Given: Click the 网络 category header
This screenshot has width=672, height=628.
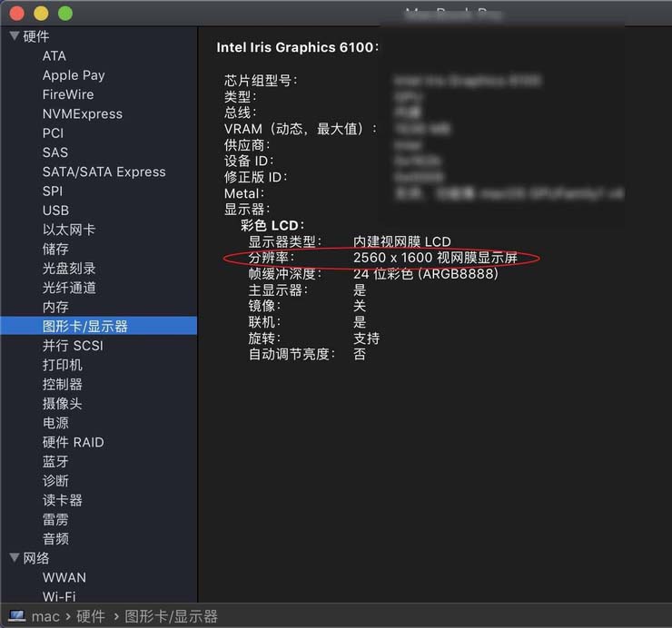Looking at the screenshot, I should point(36,558).
